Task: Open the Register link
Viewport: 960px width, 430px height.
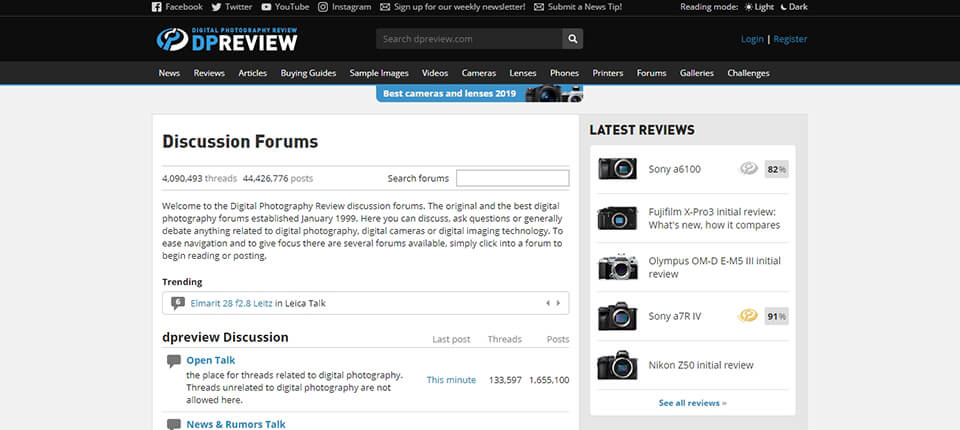Action: 790,39
